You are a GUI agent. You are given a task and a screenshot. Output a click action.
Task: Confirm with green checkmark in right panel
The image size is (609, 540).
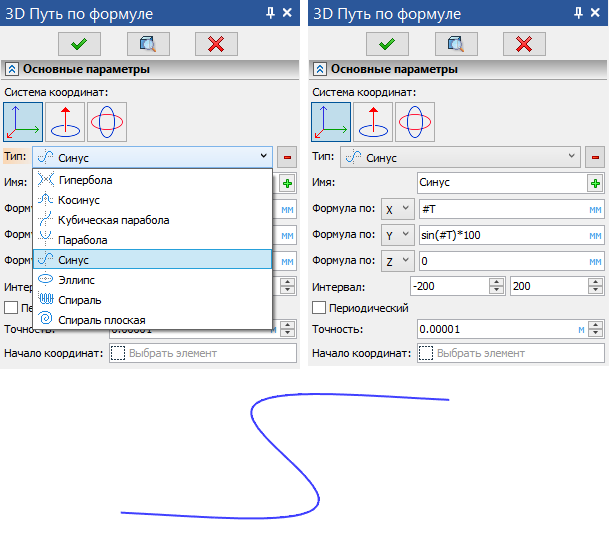(x=388, y=43)
